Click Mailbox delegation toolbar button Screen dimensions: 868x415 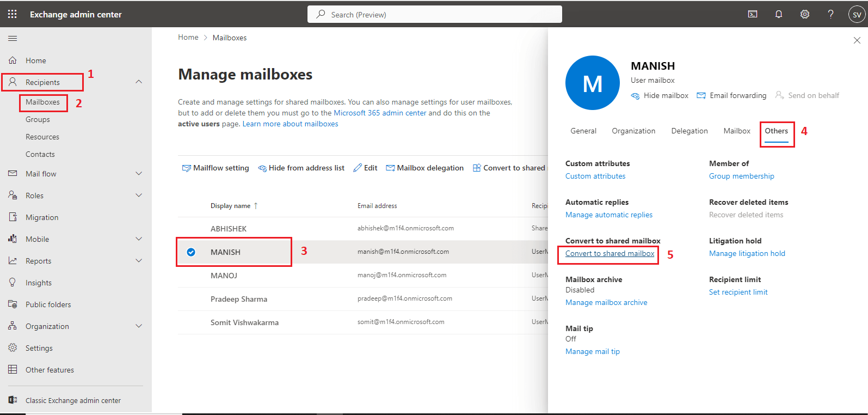(424, 168)
